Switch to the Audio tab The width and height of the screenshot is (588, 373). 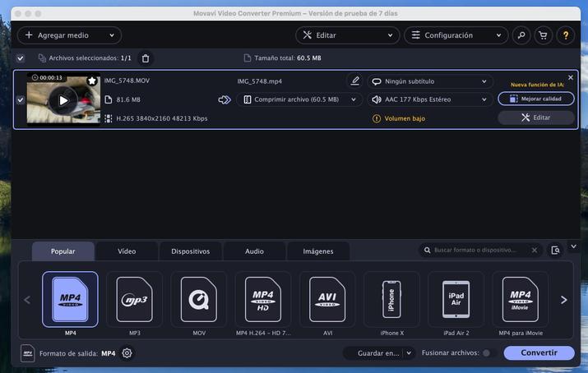tap(254, 251)
